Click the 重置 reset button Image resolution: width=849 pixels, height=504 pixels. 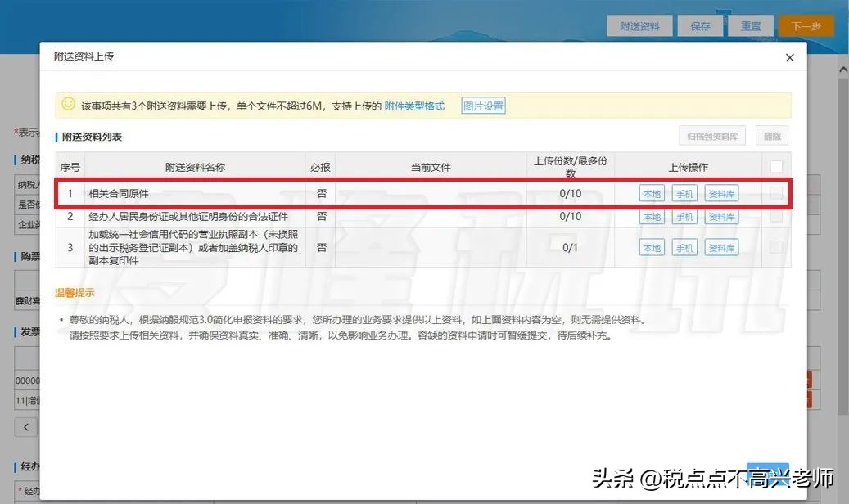(751, 25)
